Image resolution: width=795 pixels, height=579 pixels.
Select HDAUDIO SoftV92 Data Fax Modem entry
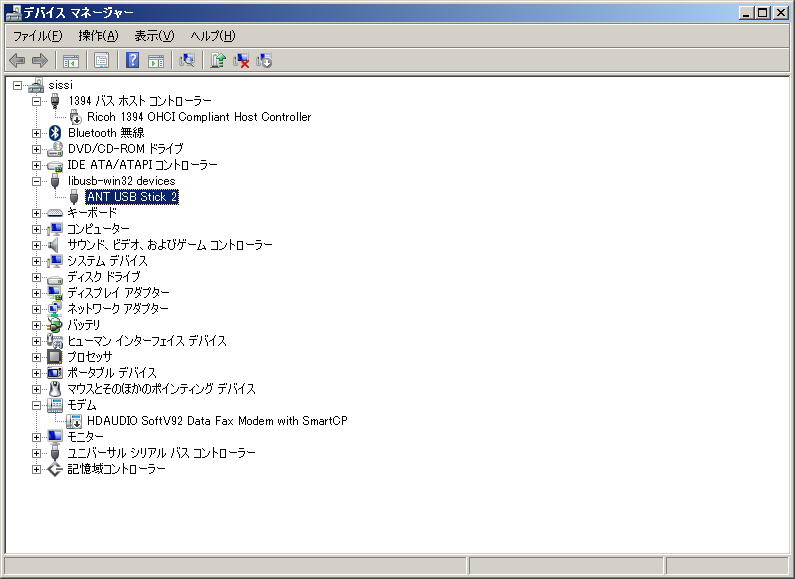click(217, 421)
